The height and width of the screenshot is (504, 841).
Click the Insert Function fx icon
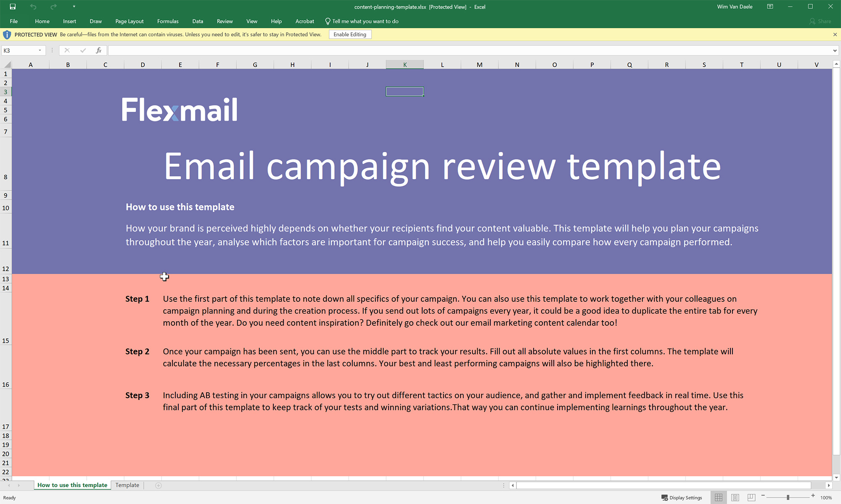[x=99, y=50]
